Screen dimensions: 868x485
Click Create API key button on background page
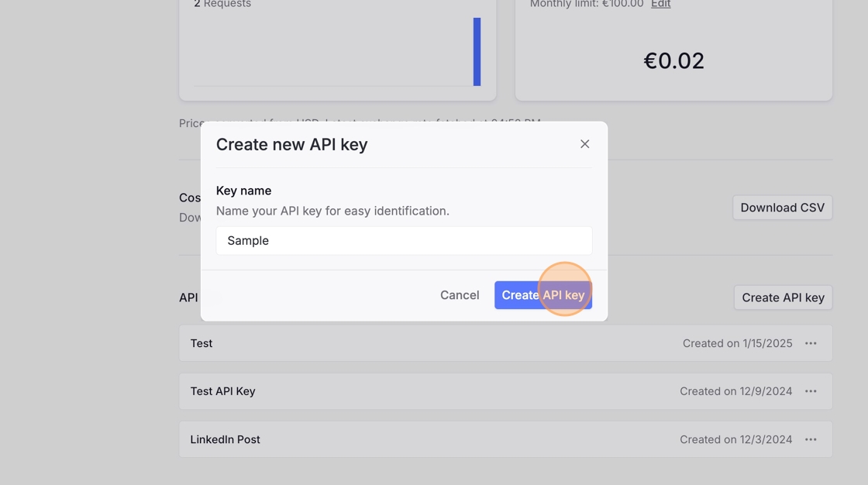point(783,298)
